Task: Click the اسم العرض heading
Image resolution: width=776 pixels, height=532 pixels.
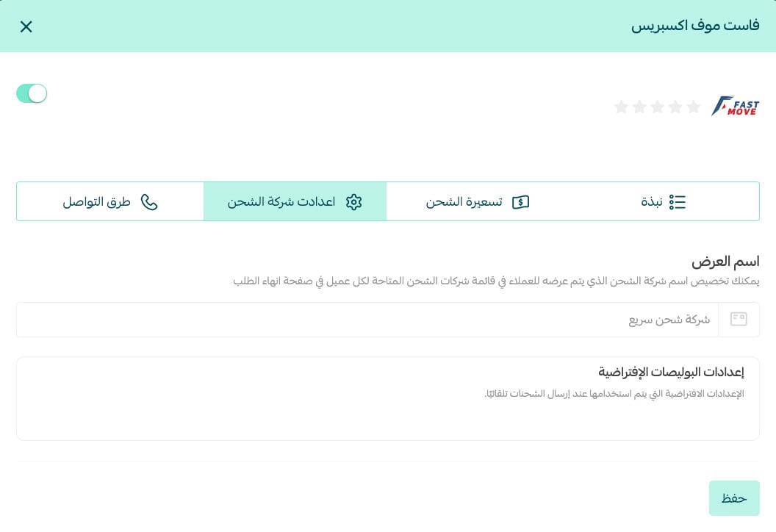Action: (x=725, y=262)
